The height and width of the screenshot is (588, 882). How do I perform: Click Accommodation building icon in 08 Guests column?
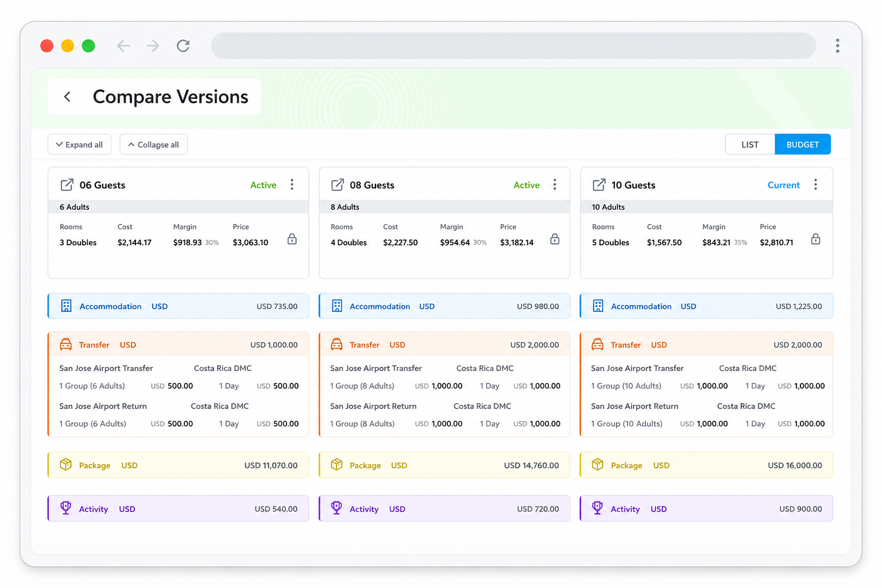click(337, 306)
